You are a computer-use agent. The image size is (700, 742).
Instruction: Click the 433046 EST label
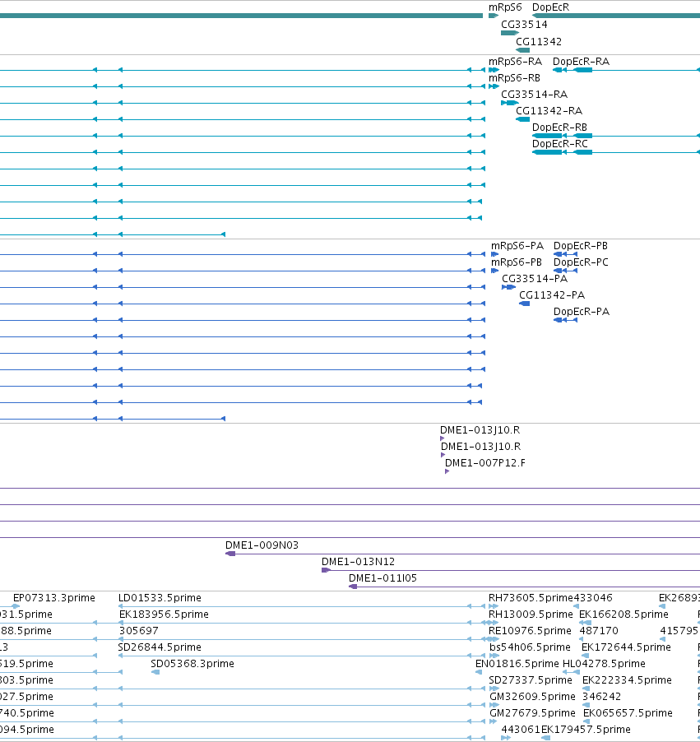click(592, 598)
